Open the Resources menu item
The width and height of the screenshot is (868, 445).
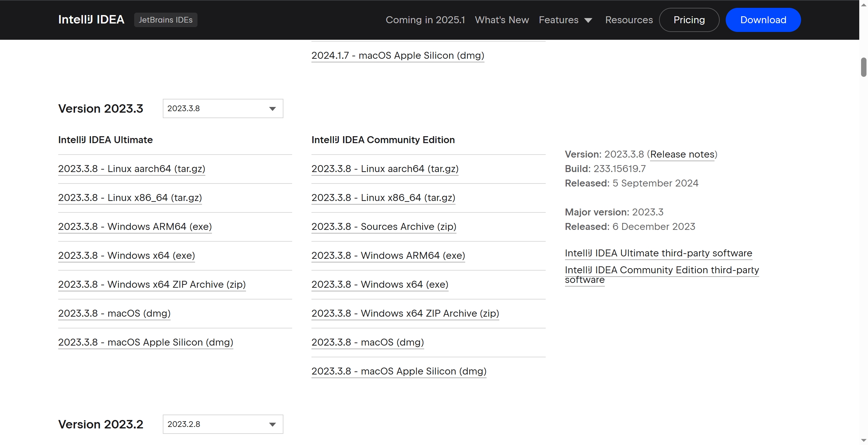pos(629,20)
